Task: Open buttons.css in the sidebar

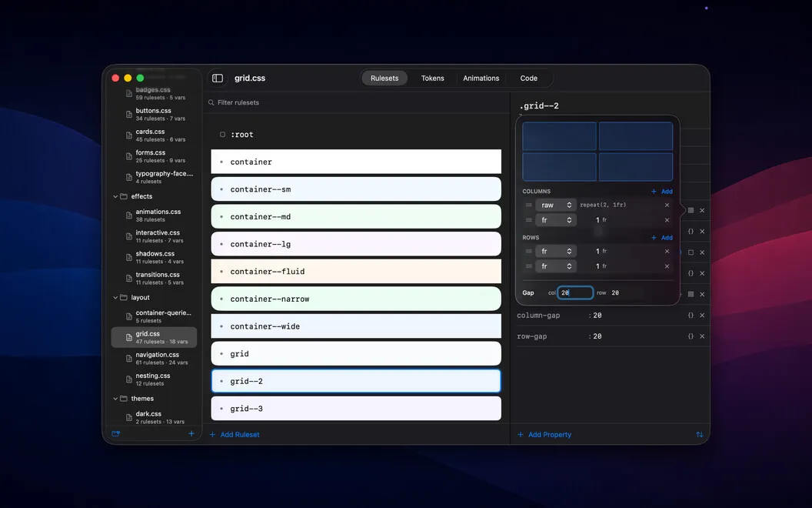Action: point(154,115)
